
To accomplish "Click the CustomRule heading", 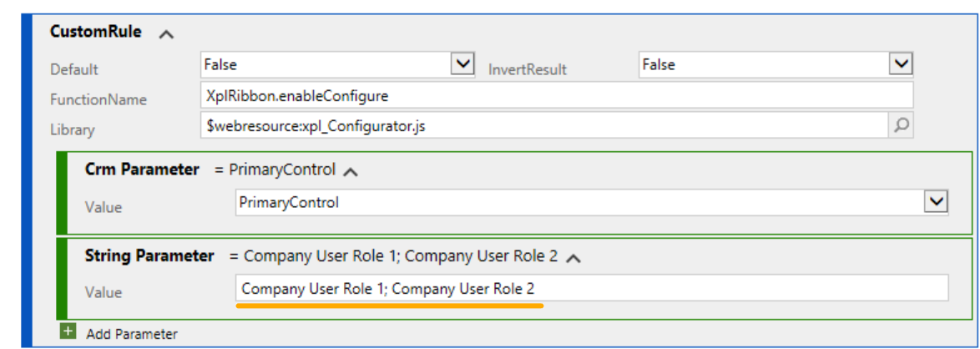I will click(96, 32).
